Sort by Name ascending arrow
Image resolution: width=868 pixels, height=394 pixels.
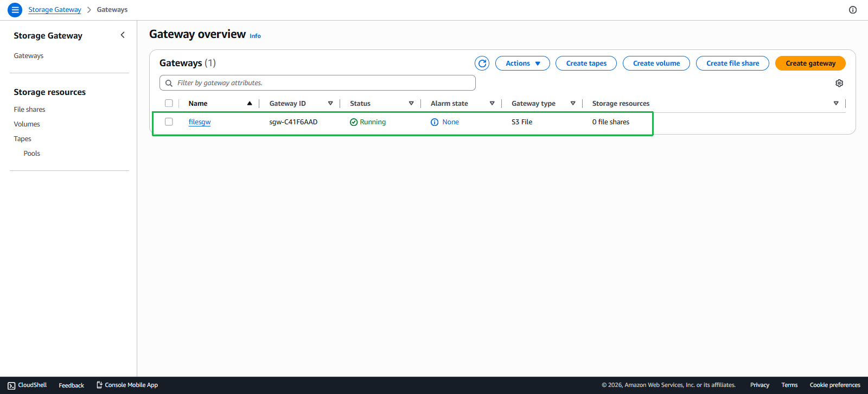(250, 103)
